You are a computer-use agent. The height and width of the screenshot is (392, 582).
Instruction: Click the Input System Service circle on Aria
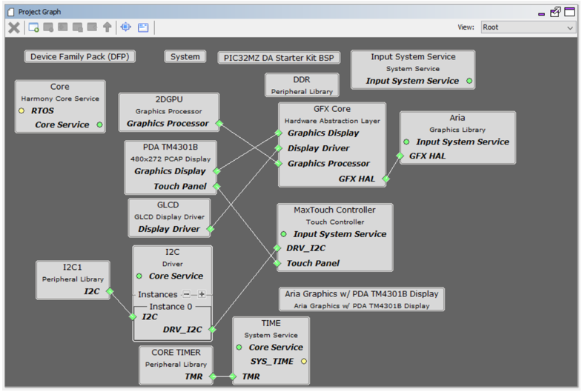406,142
